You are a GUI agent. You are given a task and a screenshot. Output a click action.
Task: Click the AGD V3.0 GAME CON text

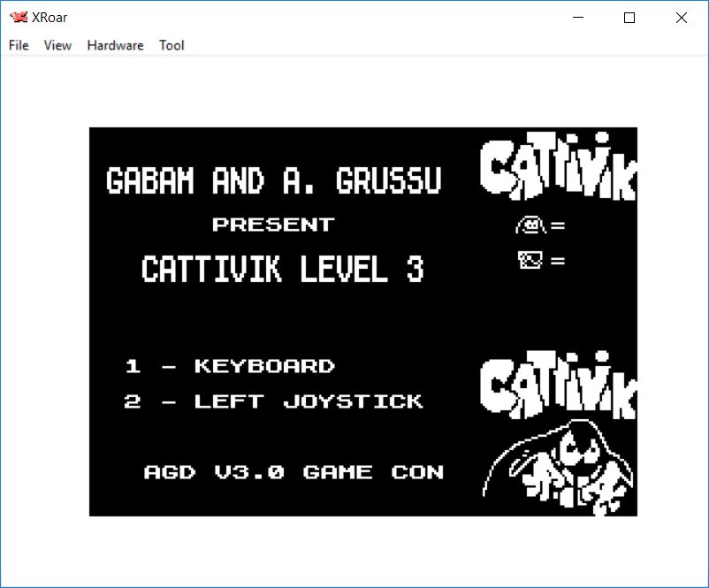click(x=294, y=472)
